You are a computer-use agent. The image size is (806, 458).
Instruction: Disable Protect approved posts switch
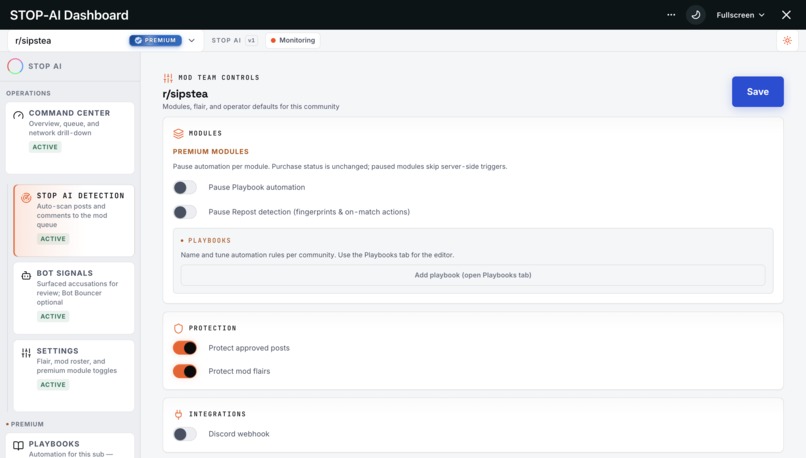[x=185, y=348]
